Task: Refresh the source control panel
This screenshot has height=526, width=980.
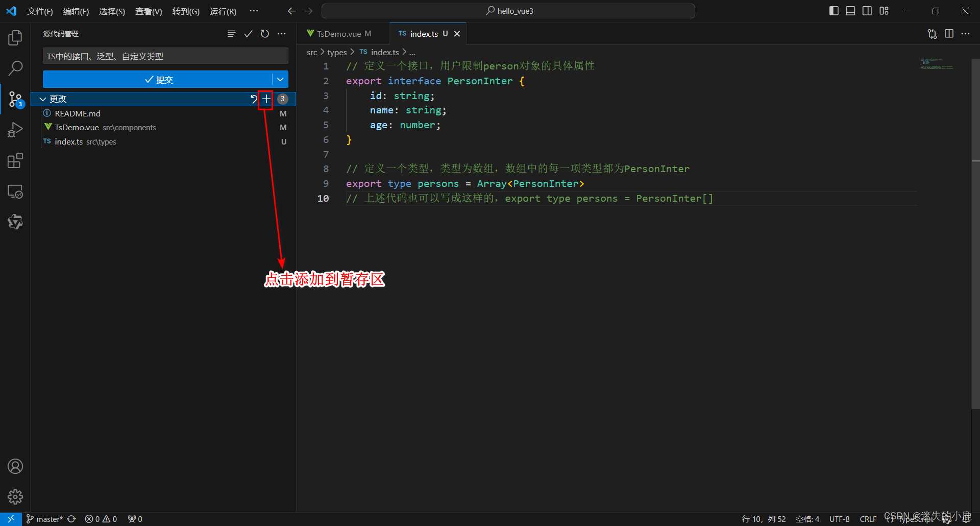Action: tap(264, 34)
